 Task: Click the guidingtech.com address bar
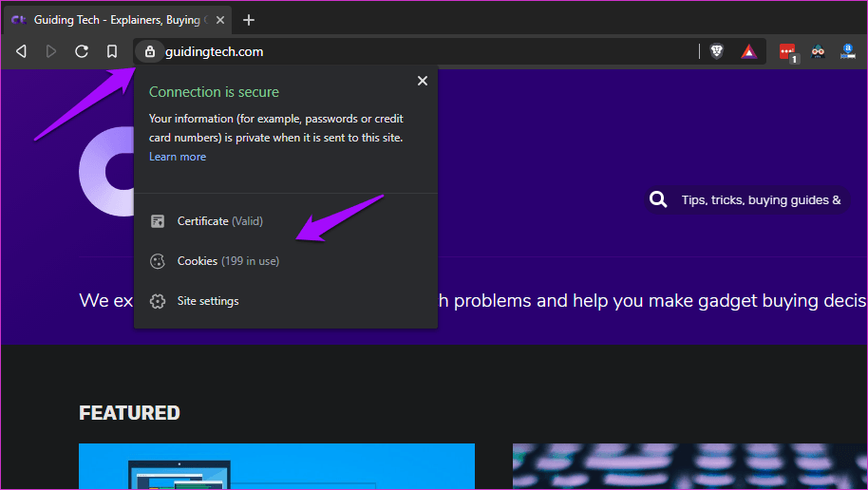421,51
